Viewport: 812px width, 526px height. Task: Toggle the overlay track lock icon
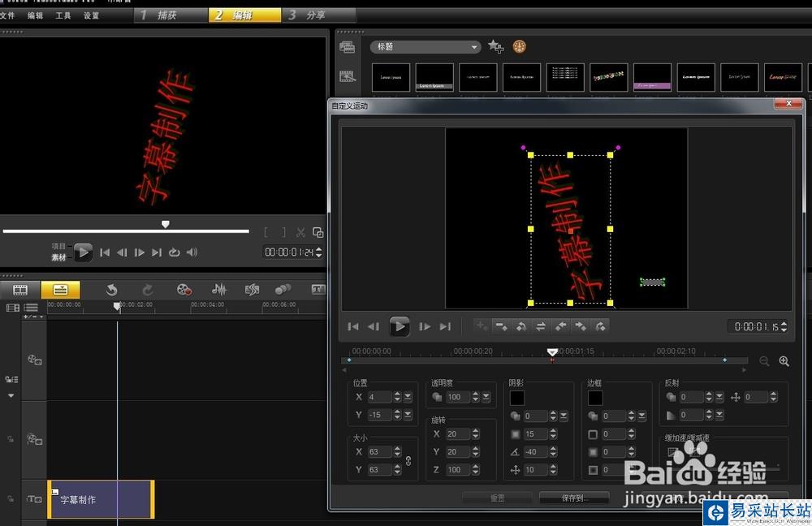pyautogui.click(x=11, y=439)
